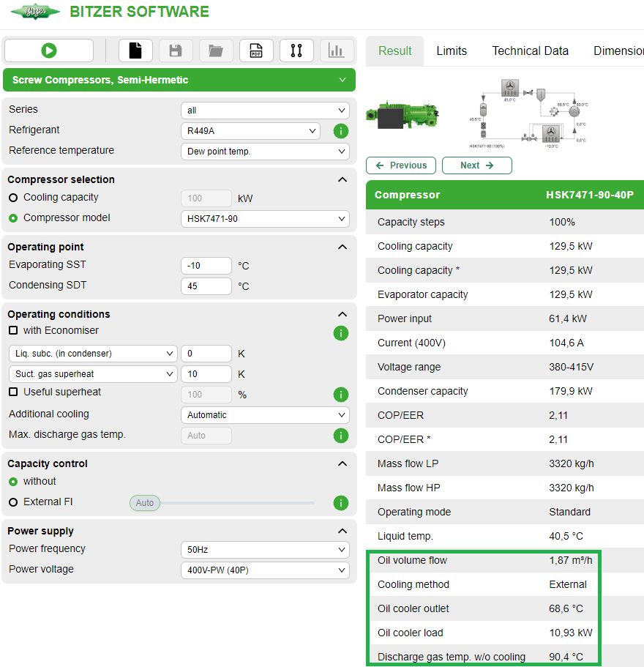This screenshot has height=667, width=644.
Task: Collapse the Operating point section
Action: click(x=342, y=247)
